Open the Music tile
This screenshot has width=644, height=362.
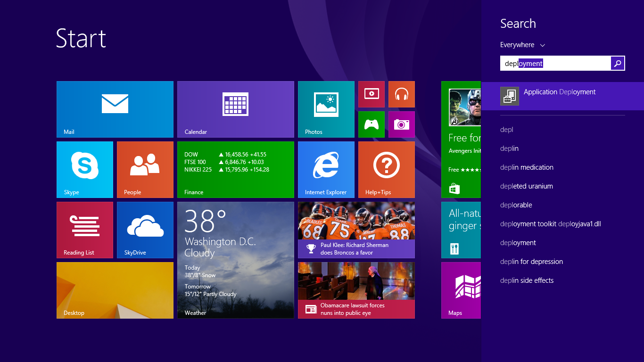[402, 94]
